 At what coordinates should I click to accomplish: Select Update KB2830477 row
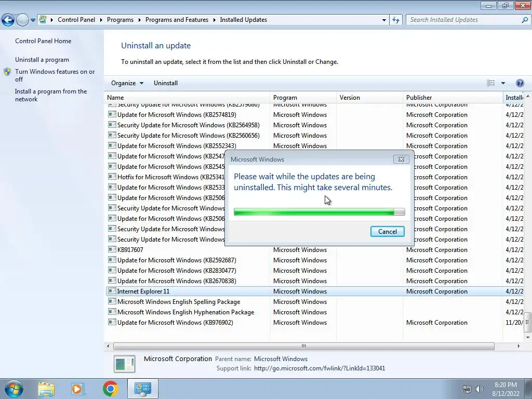point(315,270)
